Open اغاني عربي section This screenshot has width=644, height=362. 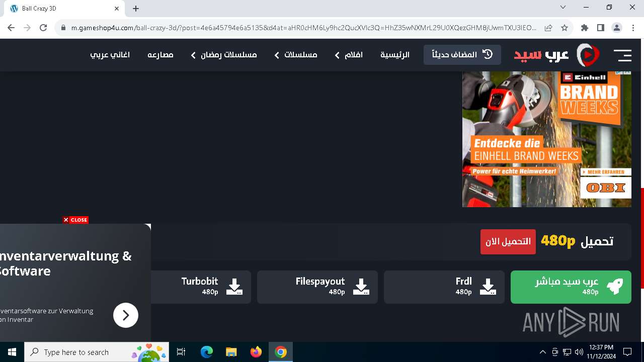pos(110,55)
